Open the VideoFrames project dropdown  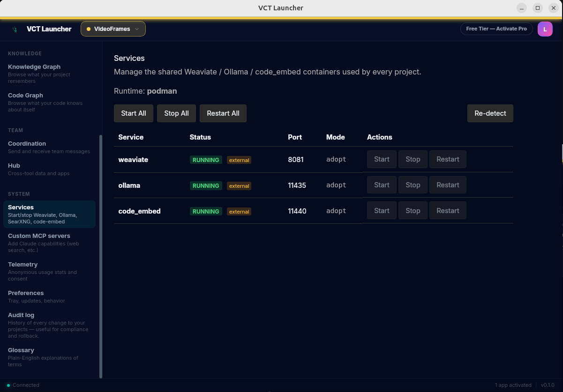click(113, 29)
